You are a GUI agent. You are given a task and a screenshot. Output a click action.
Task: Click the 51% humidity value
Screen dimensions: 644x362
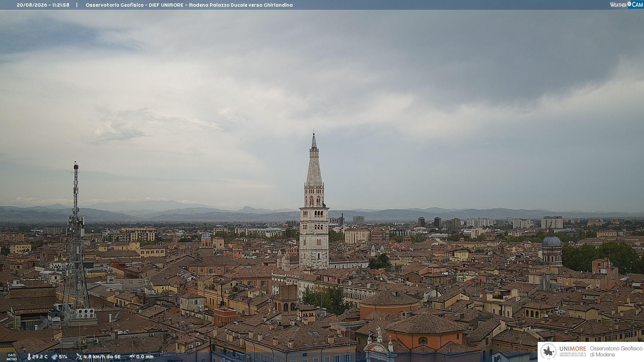(x=63, y=357)
